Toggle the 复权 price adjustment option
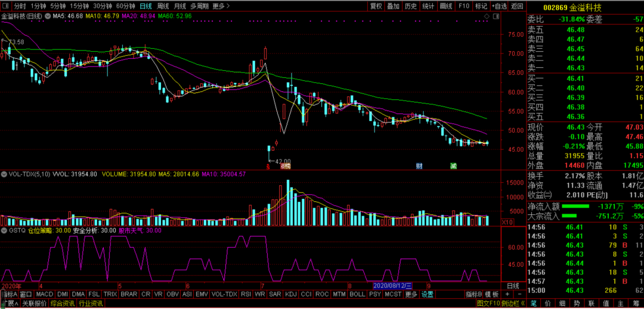 pyautogui.click(x=376, y=6)
